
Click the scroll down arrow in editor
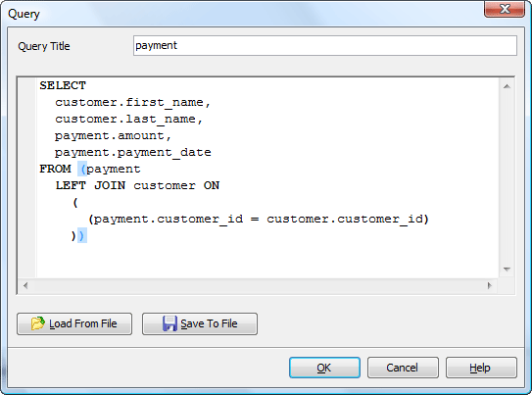coord(507,270)
